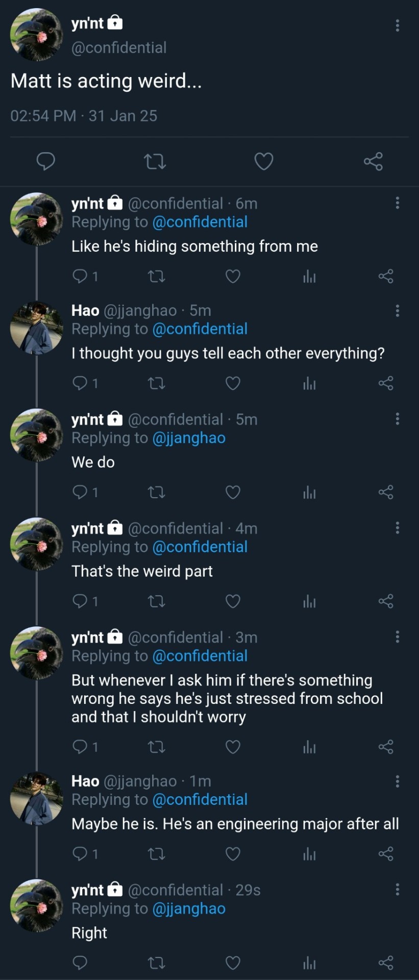The height and width of the screenshot is (980, 419).
Task: Open yn'nt's avatar on the main tweet
Action: pos(36,35)
